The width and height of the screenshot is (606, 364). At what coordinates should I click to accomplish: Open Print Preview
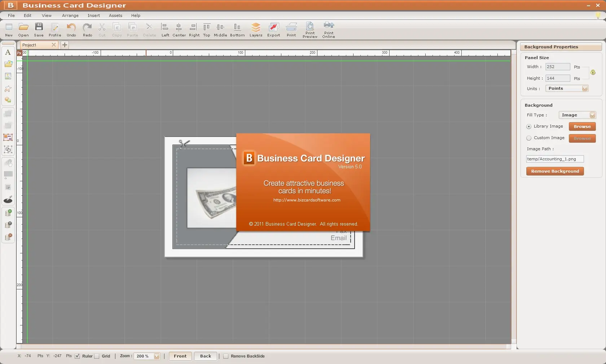coord(310,30)
